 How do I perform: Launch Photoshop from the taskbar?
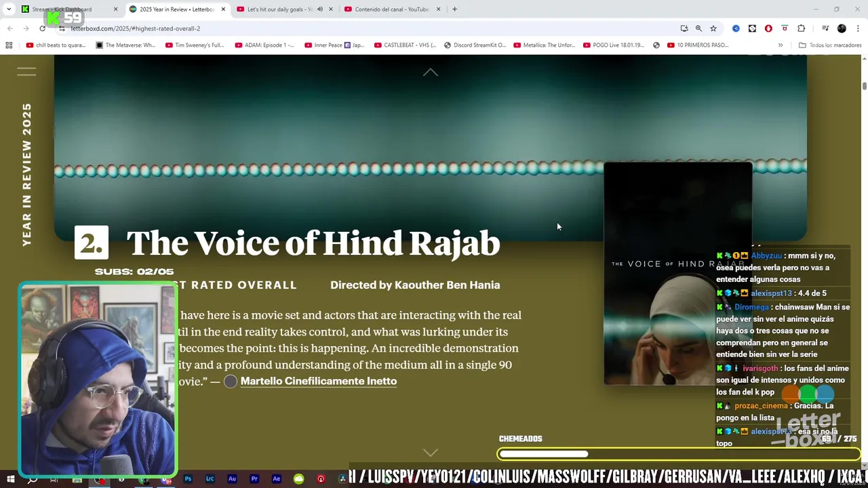pos(188,479)
